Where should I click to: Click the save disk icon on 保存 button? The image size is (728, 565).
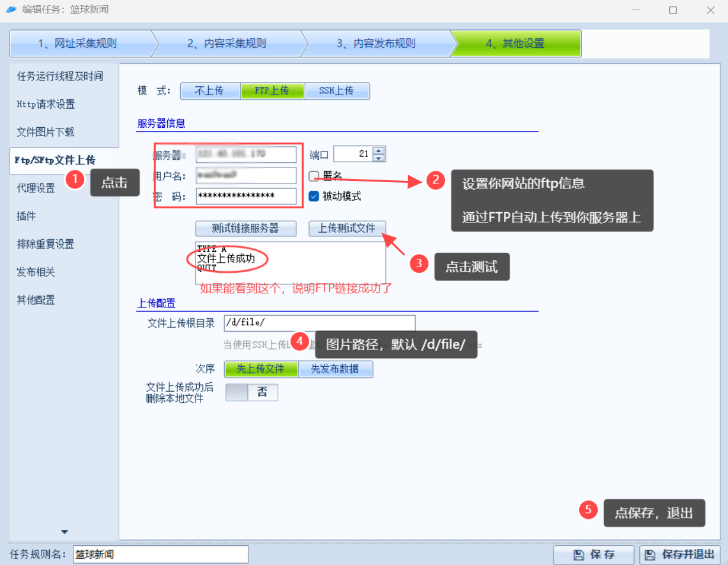point(578,555)
